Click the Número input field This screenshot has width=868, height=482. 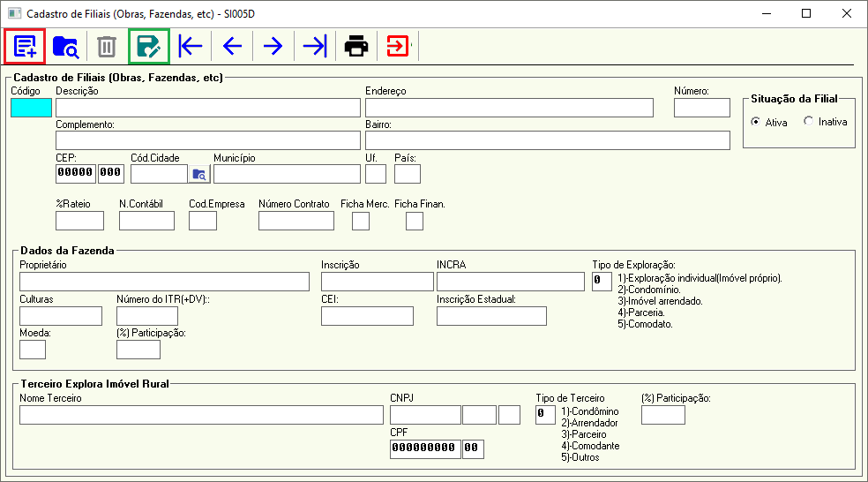tap(702, 108)
